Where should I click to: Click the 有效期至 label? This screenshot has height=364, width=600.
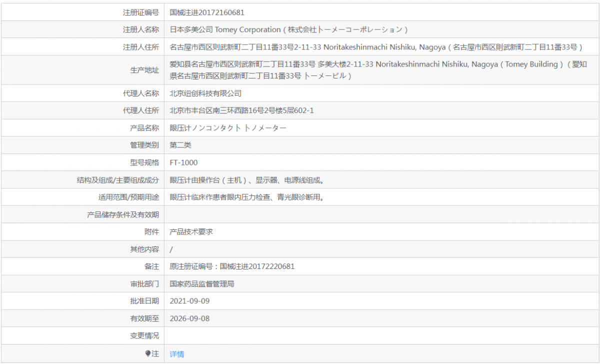click(x=144, y=318)
